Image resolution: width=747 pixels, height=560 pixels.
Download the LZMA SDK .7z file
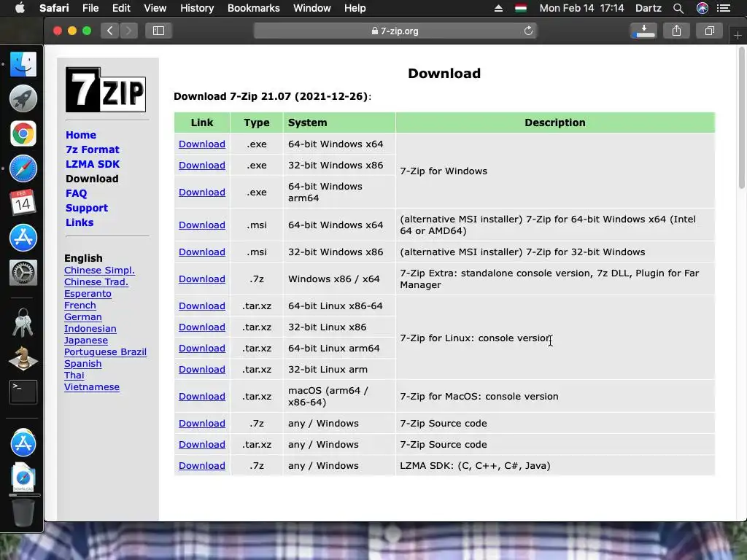(x=202, y=466)
